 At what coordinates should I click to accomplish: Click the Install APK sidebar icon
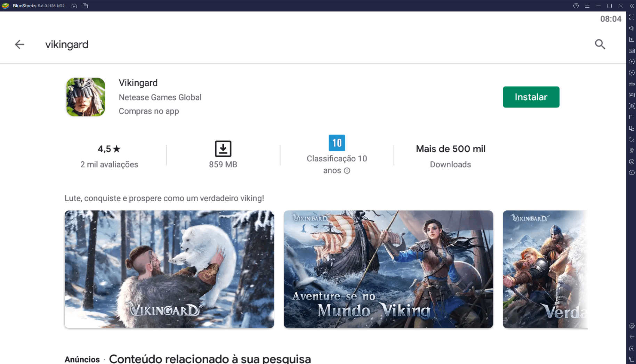[x=632, y=95]
